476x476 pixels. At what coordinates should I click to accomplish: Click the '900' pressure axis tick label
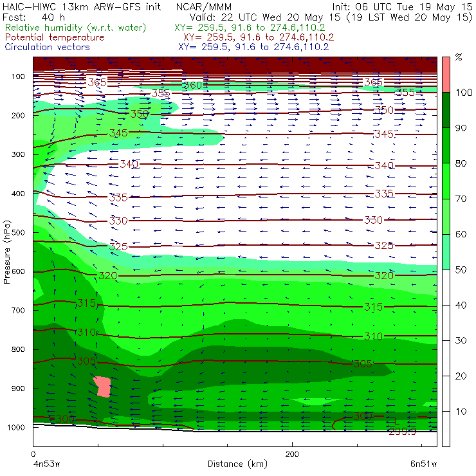pos(18,389)
